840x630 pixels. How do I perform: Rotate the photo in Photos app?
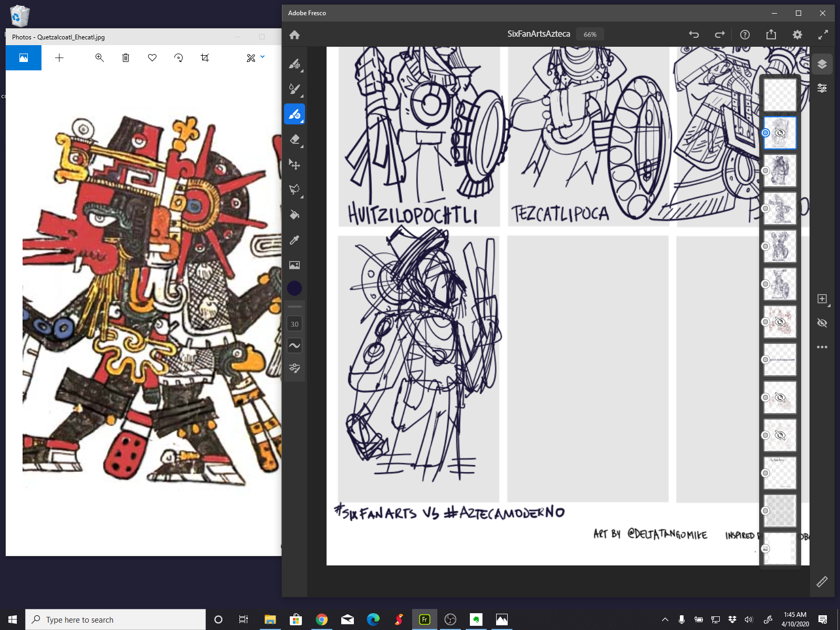click(x=178, y=58)
